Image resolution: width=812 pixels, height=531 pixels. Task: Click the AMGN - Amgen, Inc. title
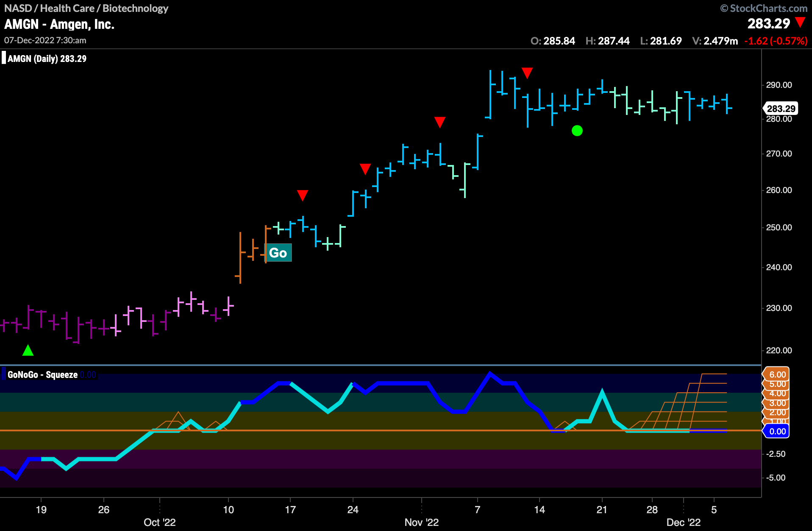coord(59,25)
